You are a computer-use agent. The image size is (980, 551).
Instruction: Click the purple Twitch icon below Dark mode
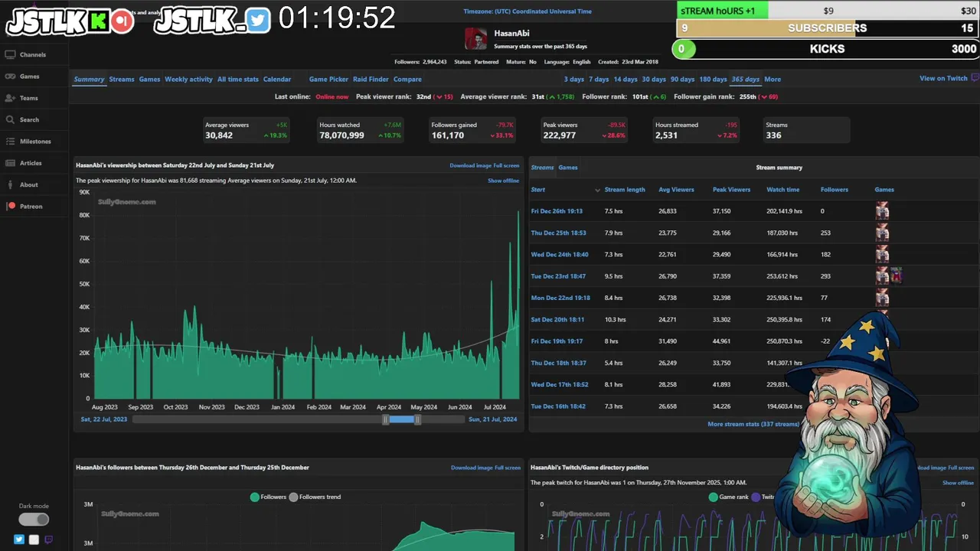point(48,540)
